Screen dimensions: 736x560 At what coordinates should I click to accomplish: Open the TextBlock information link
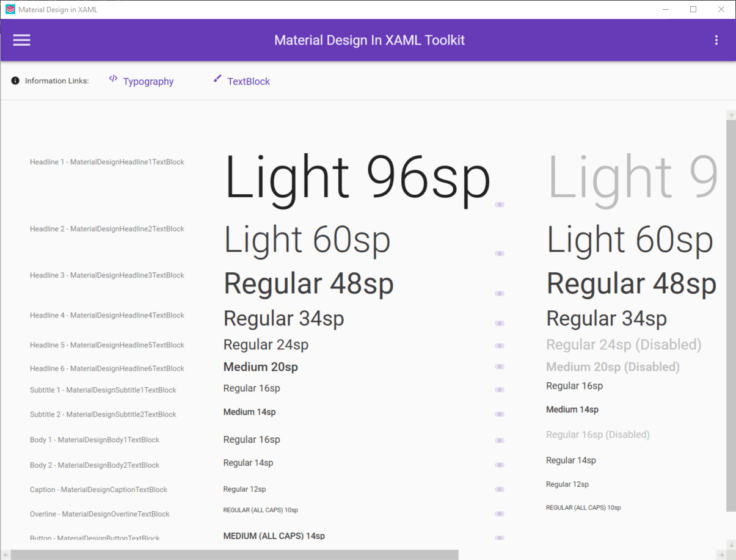click(x=249, y=81)
